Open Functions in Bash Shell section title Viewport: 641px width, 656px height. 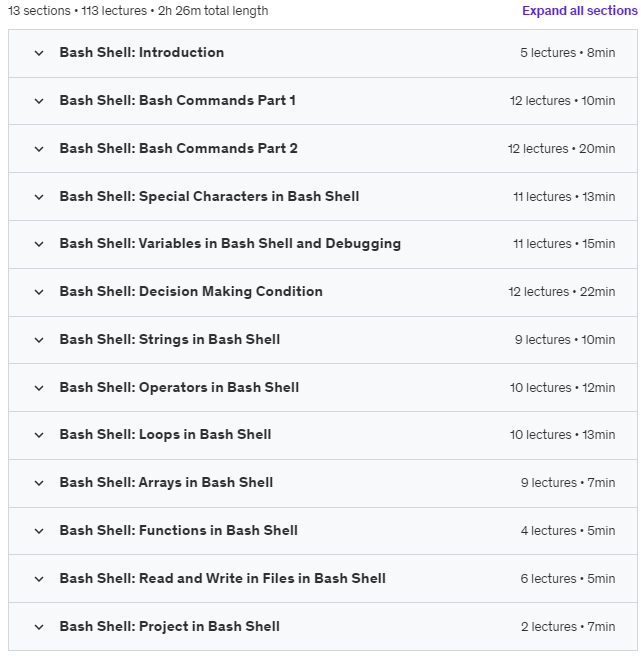pos(179,530)
